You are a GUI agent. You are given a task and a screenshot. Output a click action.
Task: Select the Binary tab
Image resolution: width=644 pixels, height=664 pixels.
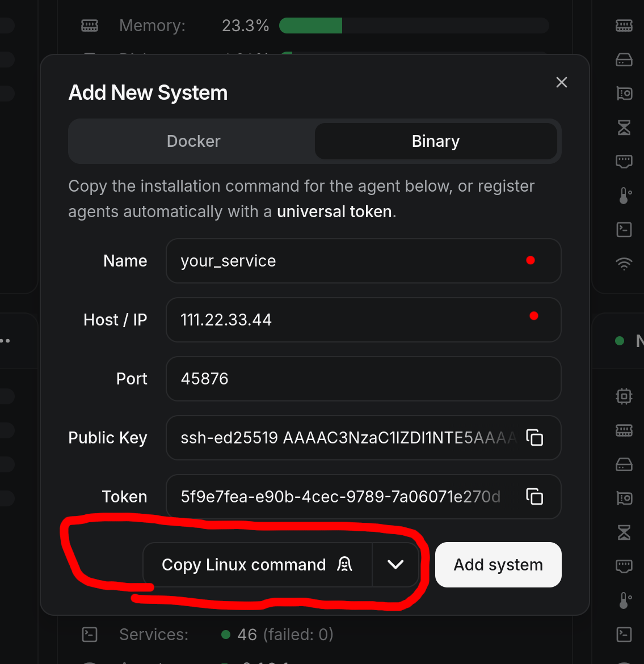(x=435, y=141)
